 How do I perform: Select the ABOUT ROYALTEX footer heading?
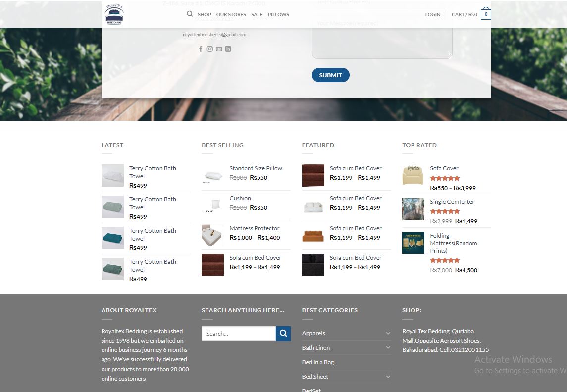tap(129, 310)
